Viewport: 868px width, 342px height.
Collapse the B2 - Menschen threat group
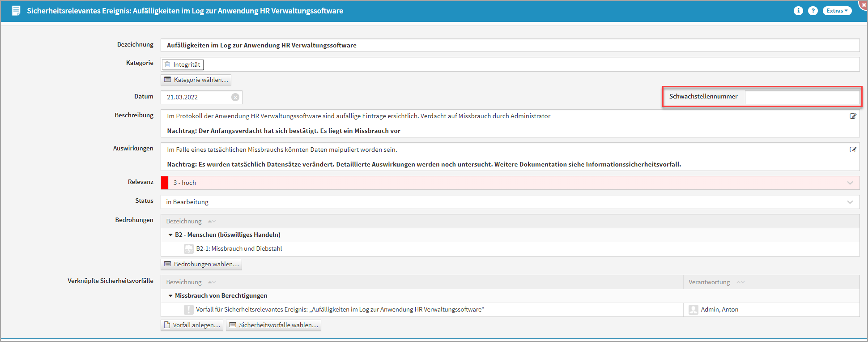(170, 235)
